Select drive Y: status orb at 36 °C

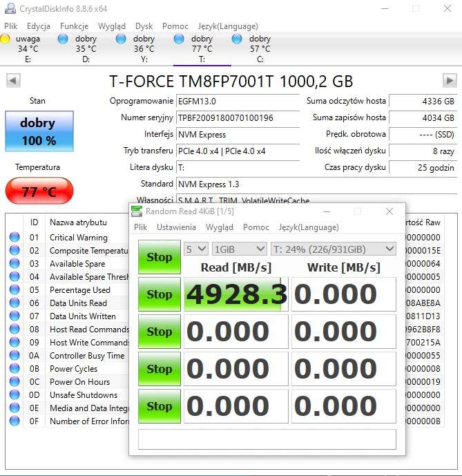(122, 39)
